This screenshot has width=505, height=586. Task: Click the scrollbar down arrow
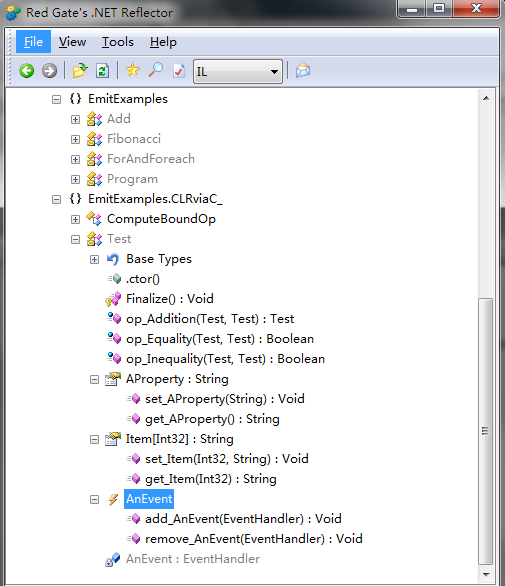(x=486, y=575)
